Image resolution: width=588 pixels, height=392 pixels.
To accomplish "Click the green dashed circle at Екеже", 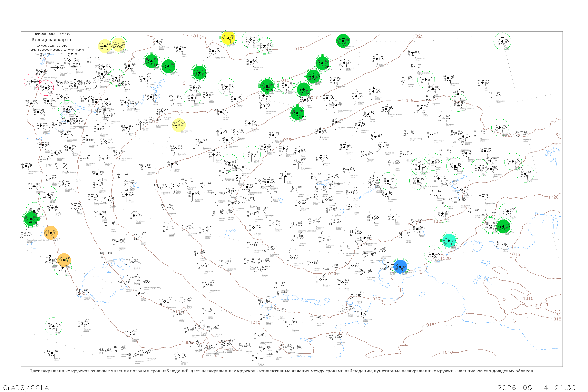I will [x=54, y=326].
